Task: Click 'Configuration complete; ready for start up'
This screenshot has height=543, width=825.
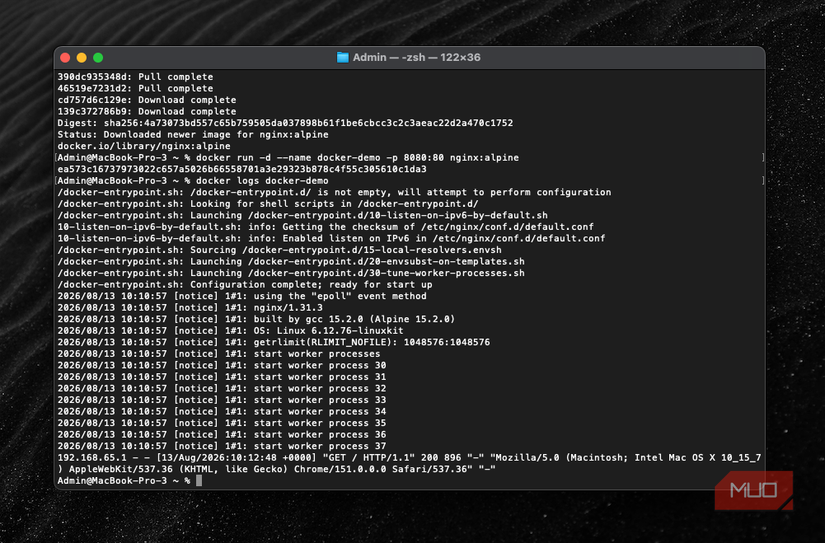Action: coord(245,285)
